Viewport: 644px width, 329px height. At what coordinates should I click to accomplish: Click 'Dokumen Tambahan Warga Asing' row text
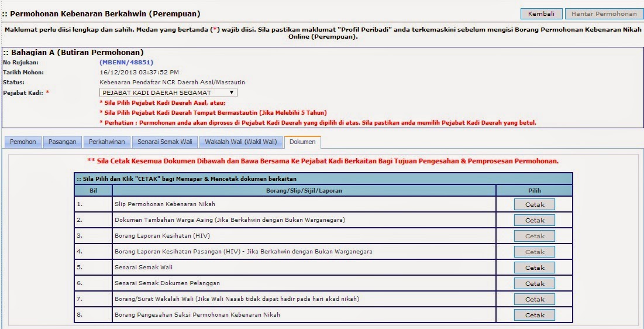point(230,220)
